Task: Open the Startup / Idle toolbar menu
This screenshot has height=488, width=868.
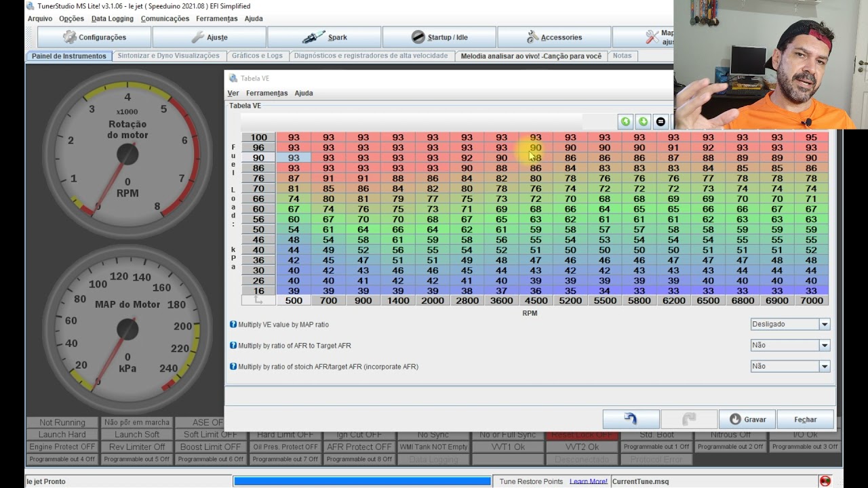Action: pos(439,37)
